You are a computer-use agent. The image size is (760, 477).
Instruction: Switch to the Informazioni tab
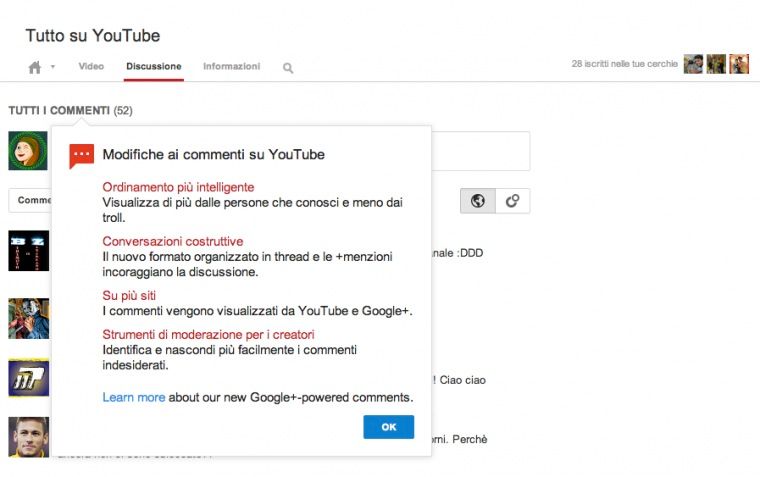click(232, 66)
